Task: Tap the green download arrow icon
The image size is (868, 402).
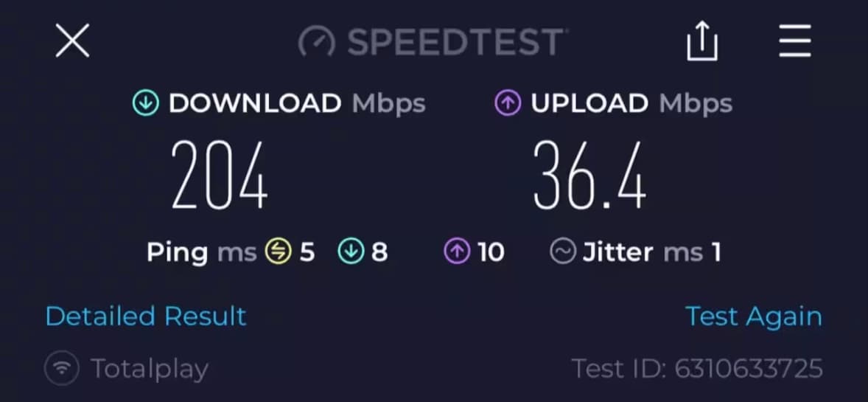Action: (146, 103)
